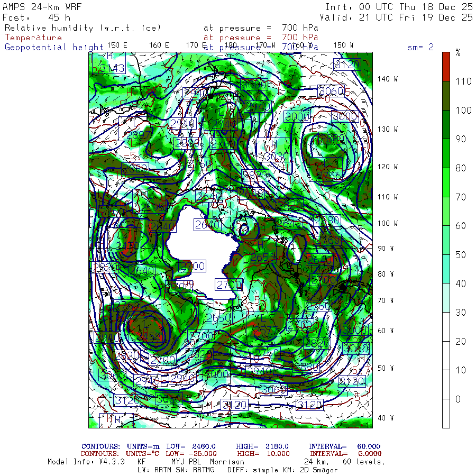The height and width of the screenshot is (476, 476).
Task: Click the blue 'Geopotential height' legend label
Action: tap(54, 48)
